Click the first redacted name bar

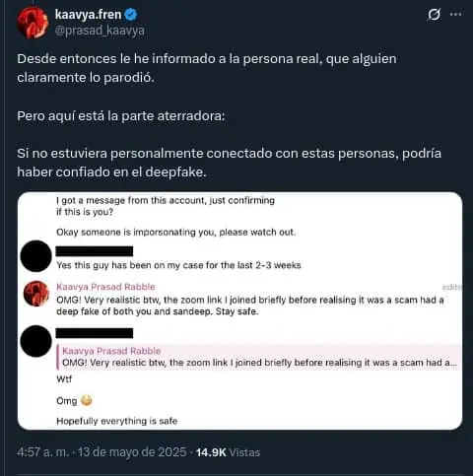pyautogui.click(x=95, y=251)
